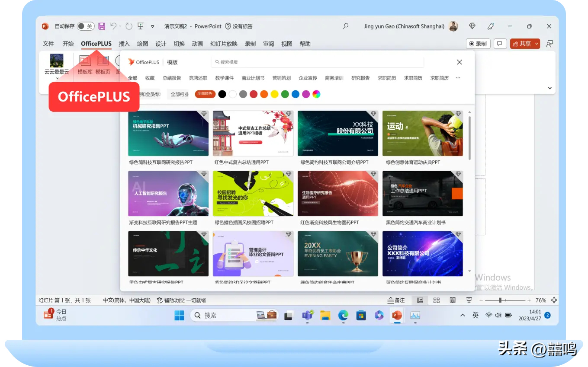588x367 pixels.
Task: Choose the rainbow multicolor filter swatch
Action: point(317,94)
